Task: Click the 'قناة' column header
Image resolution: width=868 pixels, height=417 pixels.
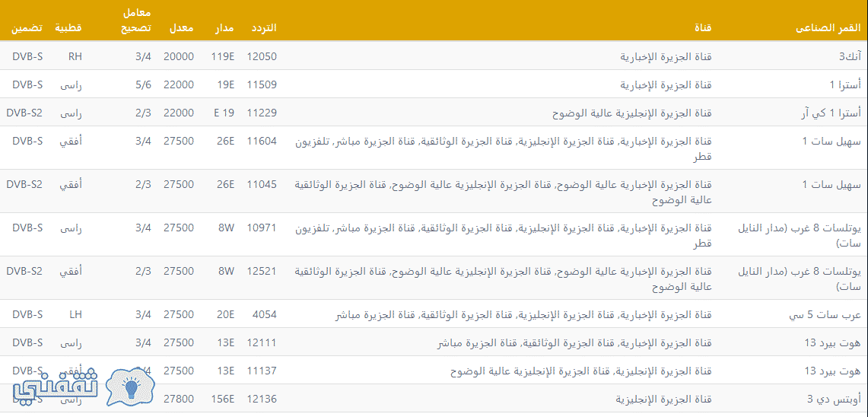Action: pos(702,28)
